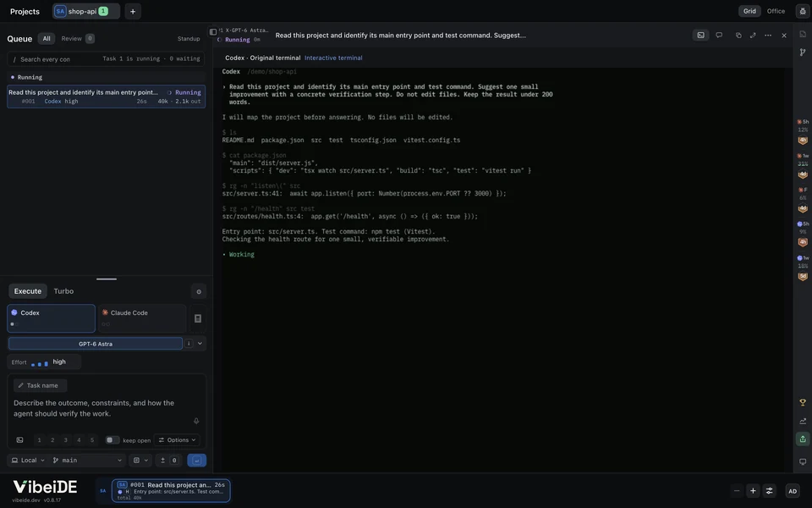Click the copy icon in task header
812x508 pixels.
pos(738,36)
